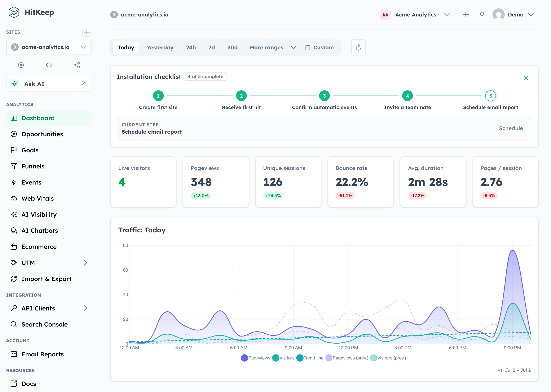The image size is (551, 392).
Task: Toggle Trend line in chart legend
Action: [310, 358]
